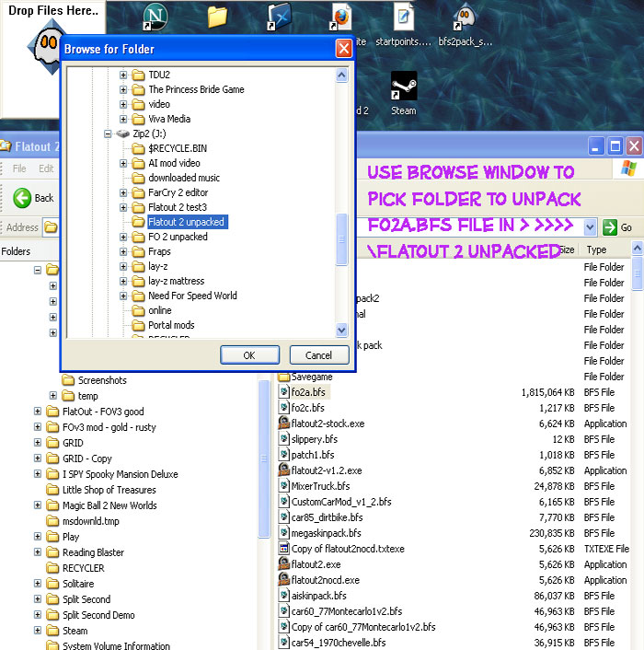
Task: Select car85_dirtbike.bfs file
Action: [327, 517]
